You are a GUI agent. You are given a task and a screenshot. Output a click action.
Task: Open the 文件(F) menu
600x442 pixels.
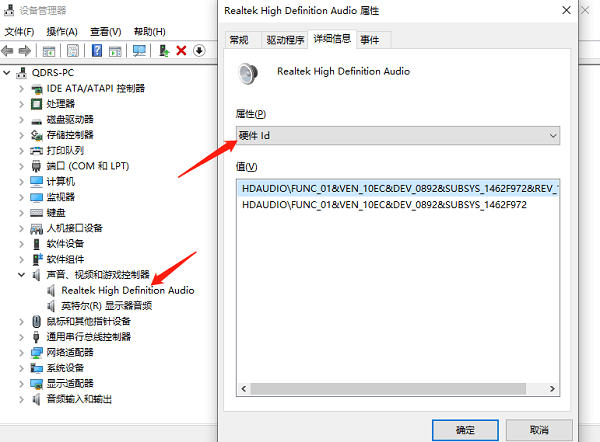pyautogui.click(x=19, y=32)
